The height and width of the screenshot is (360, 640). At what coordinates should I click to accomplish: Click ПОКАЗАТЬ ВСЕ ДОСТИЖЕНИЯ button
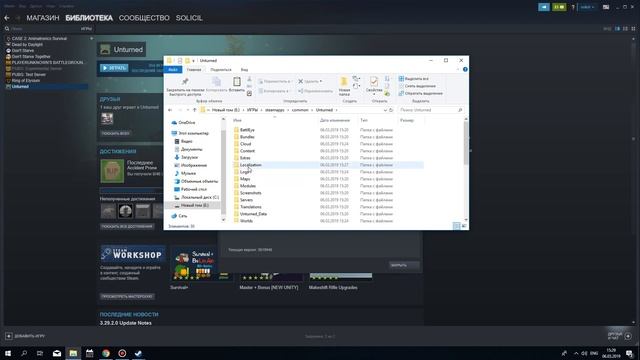point(127,226)
